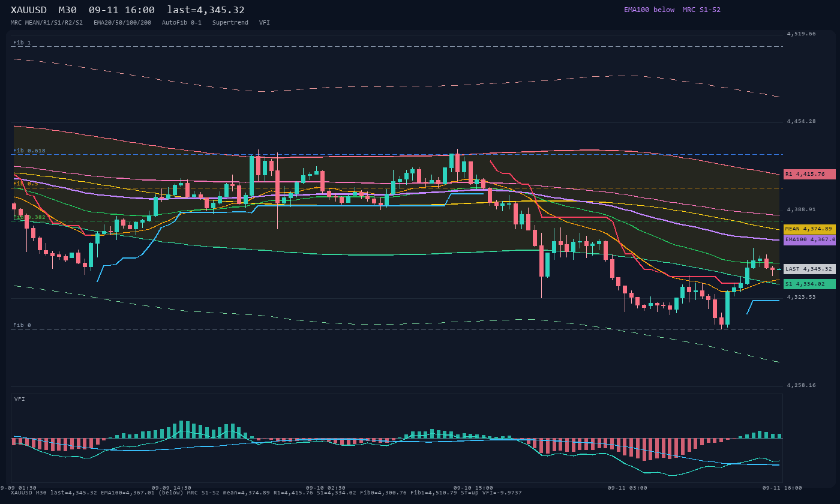Click the 4,388.91 price axis value
This screenshot has width=840, height=504.
coord(802,210)
